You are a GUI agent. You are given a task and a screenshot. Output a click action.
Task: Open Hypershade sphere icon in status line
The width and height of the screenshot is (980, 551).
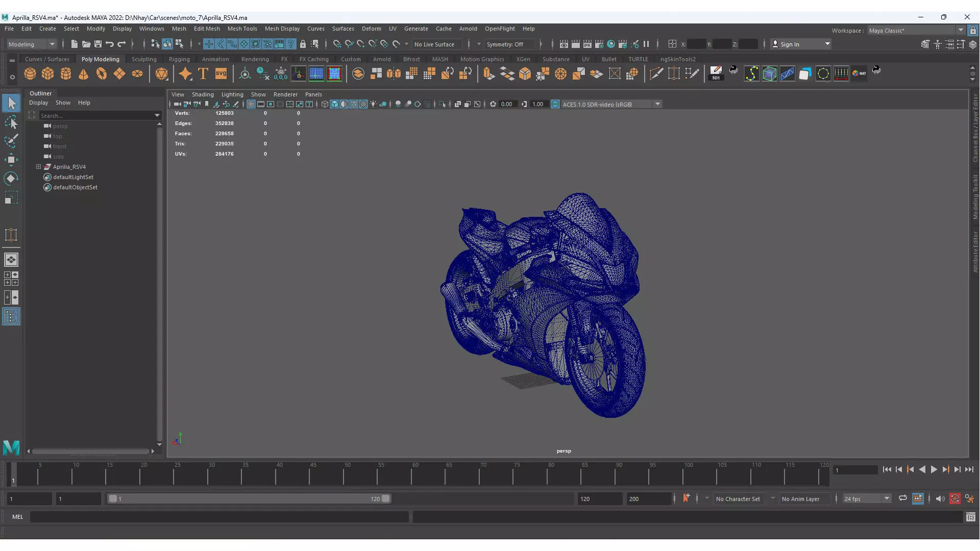coord(611,44)
